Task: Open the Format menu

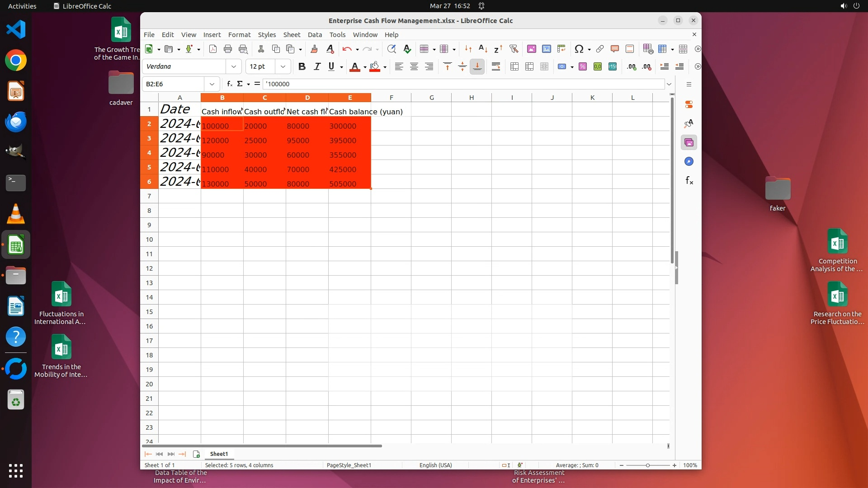Action: 239,35
